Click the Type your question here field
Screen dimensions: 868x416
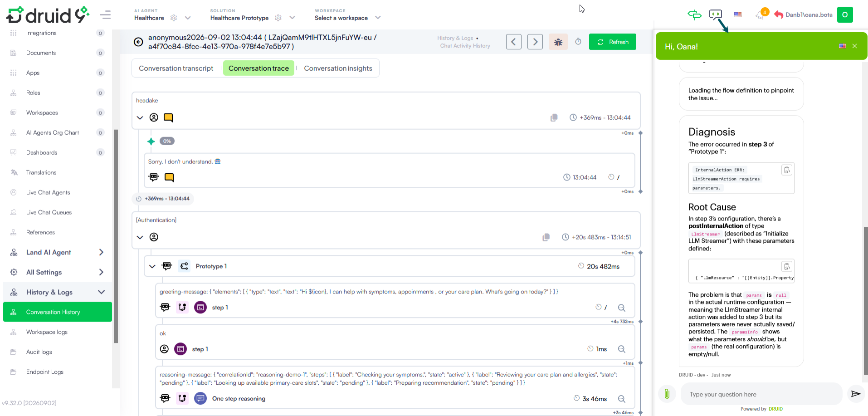[x=761, y=394]
